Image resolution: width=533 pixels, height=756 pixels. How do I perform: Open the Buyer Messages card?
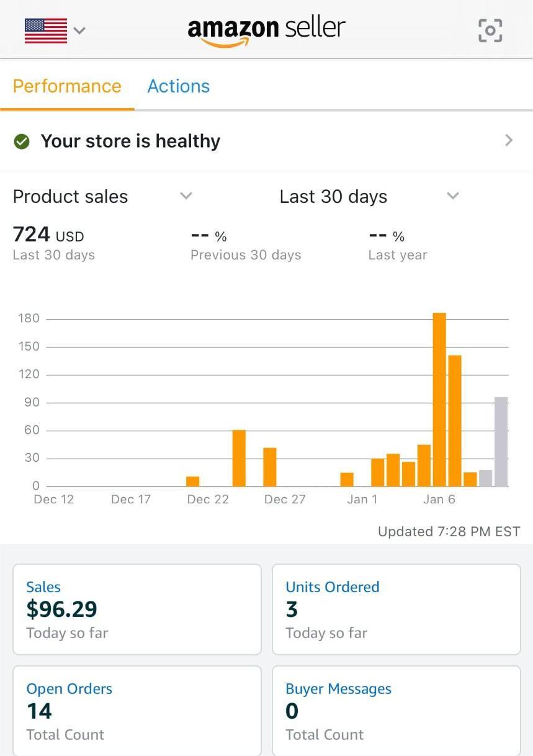[x=396, y=711]
